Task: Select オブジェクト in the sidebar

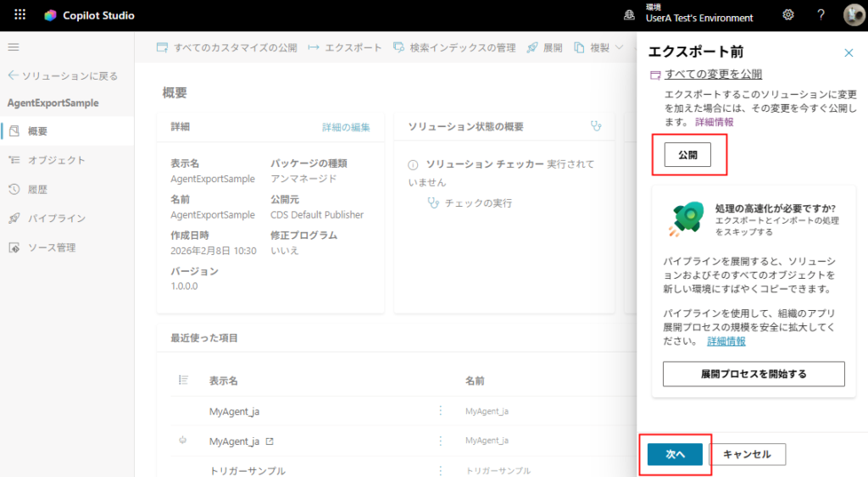Action: pos(56,160)
